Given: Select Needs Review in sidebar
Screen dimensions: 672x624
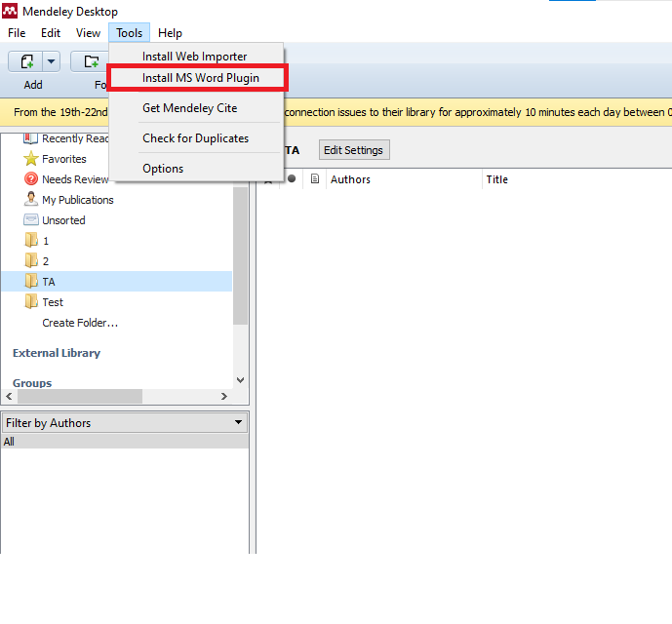Looking at the screenshot, I should tap(75, 179).
